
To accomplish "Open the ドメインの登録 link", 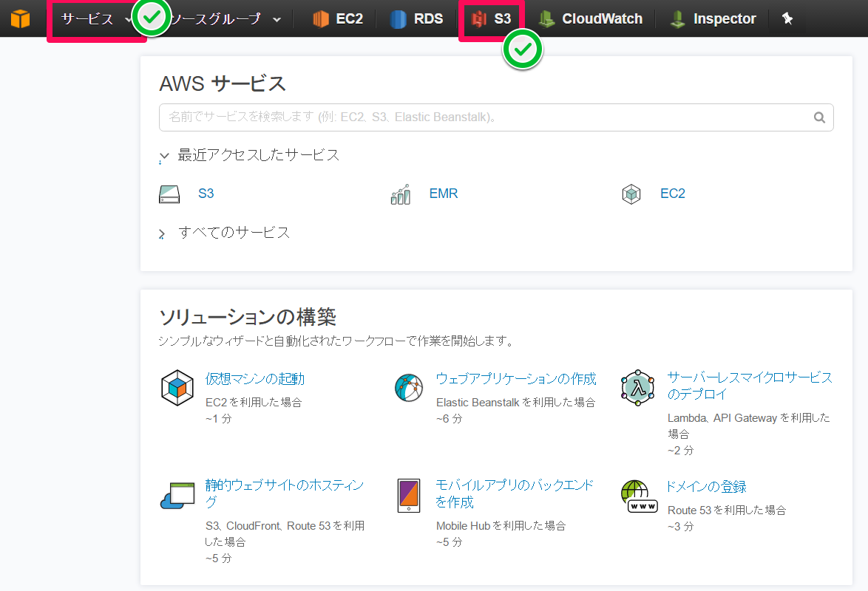I will [706, 487].
